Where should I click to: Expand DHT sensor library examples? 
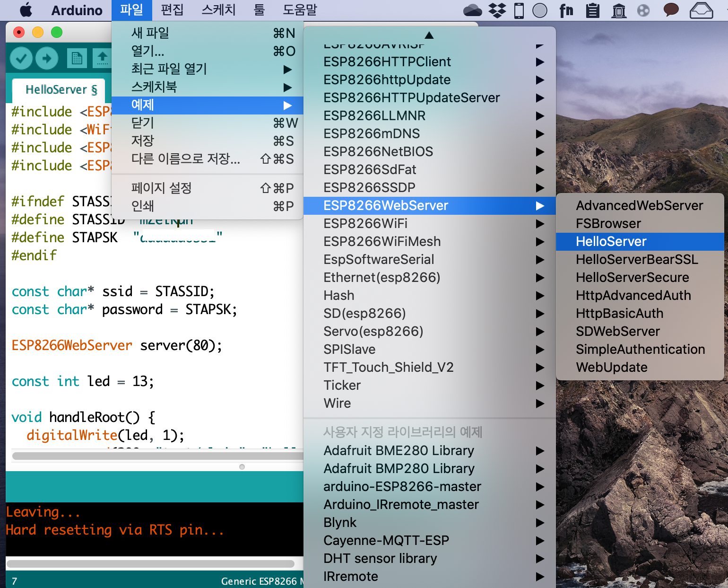[x=429, y=559]
